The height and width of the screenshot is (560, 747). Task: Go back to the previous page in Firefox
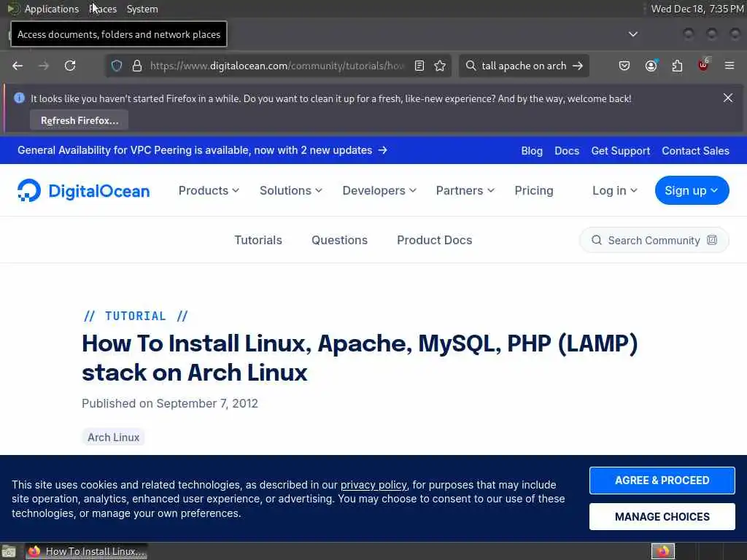click(x=18, y=66)
